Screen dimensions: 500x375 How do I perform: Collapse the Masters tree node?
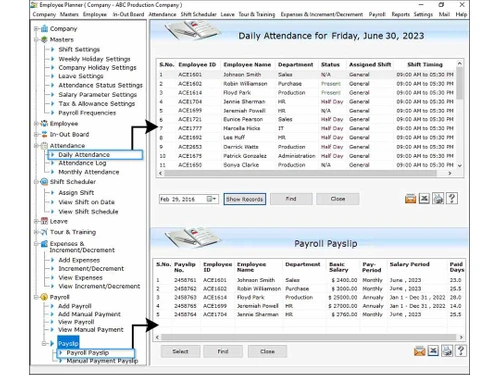click(x=36, y=40)
